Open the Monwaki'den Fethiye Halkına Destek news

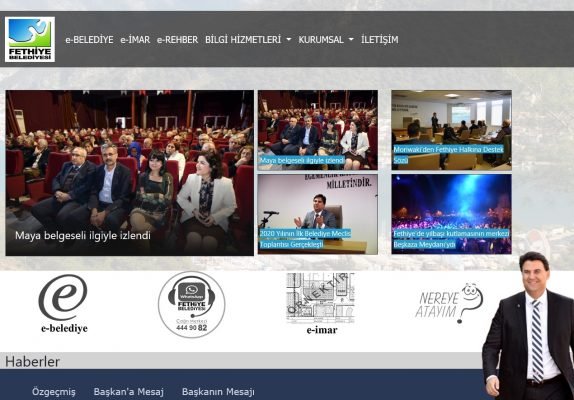451,130
